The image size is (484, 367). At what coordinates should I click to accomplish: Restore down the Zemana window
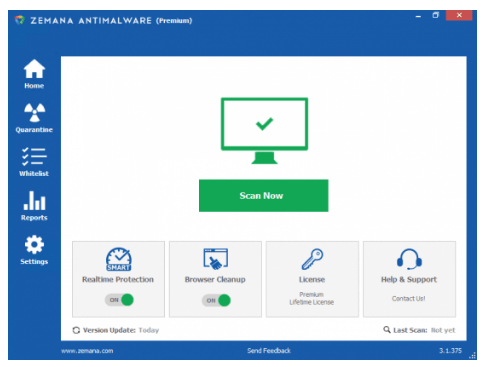click(x=436, y=15)
